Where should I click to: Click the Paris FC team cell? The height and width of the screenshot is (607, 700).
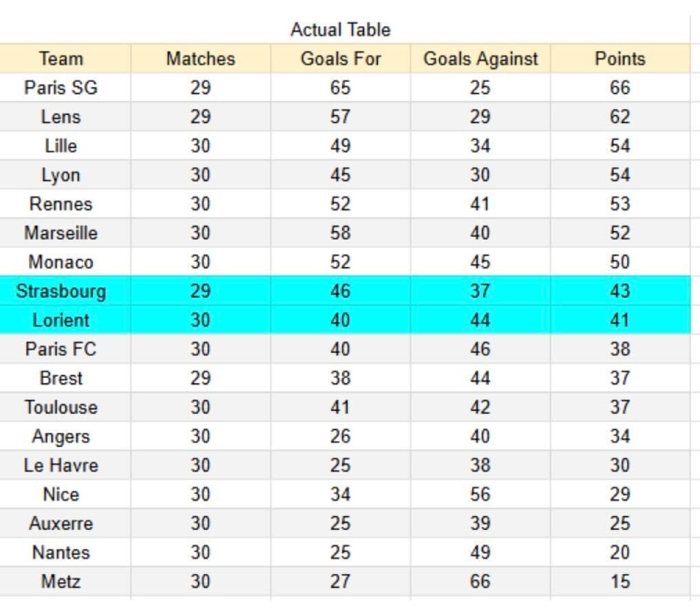(x=61, y=349)
